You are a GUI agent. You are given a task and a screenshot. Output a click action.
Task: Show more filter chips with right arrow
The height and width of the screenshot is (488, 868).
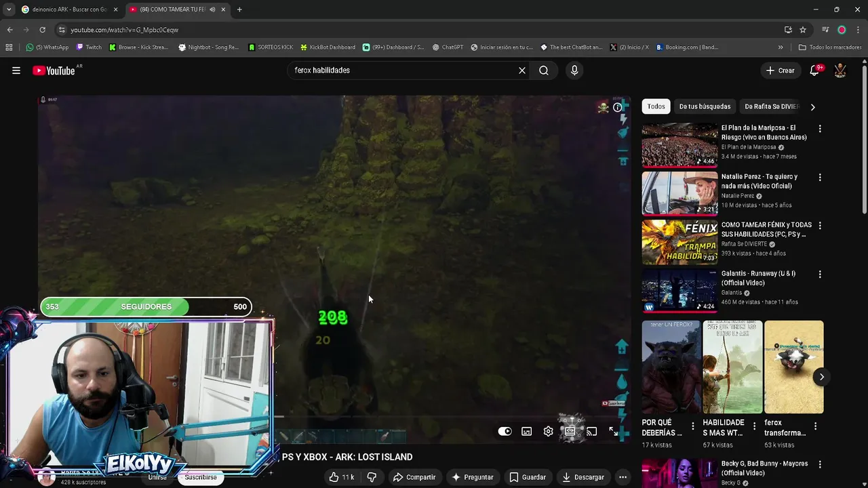pyautogui.click(x=812, y=106)
